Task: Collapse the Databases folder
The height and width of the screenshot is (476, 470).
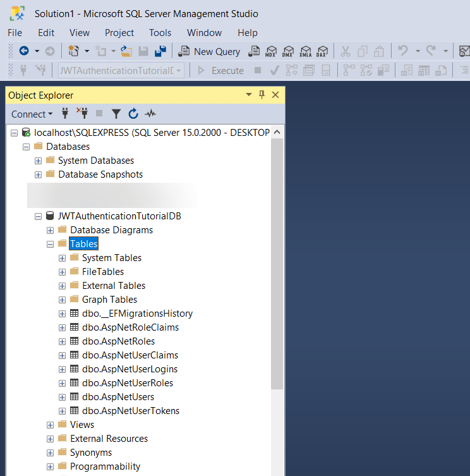Action: point(27,147)
